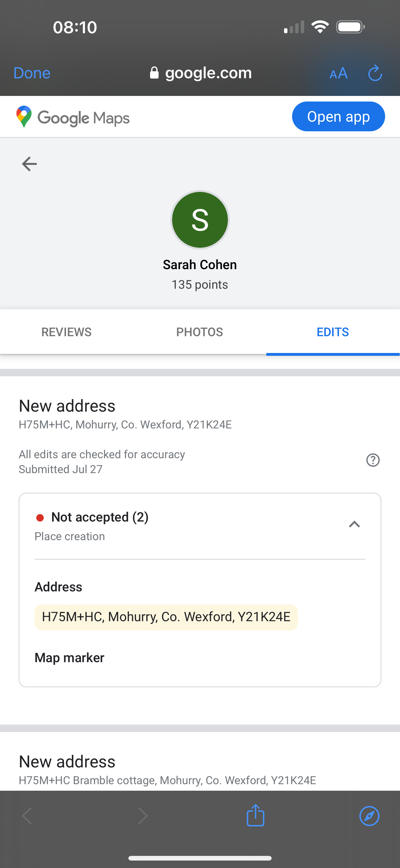Image resolution: width=400 pixels, height=868 pixels.
Task: Tap the browser forward chevron
Action: click(x=143, y=816)
